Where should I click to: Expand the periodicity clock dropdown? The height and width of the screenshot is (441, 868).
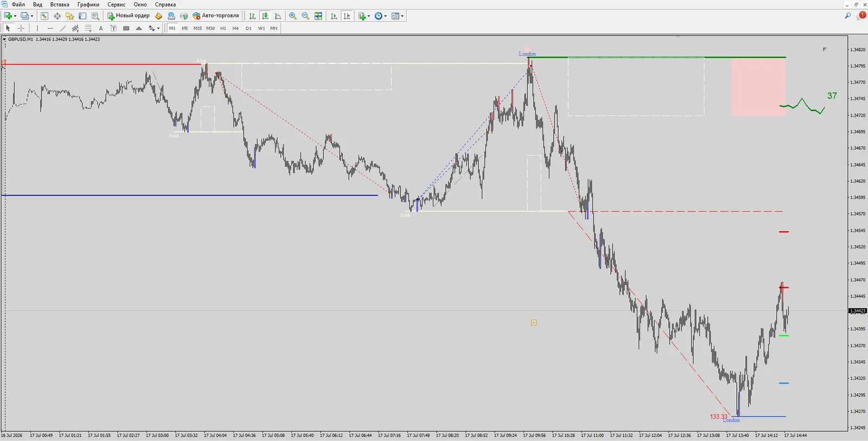386,16
